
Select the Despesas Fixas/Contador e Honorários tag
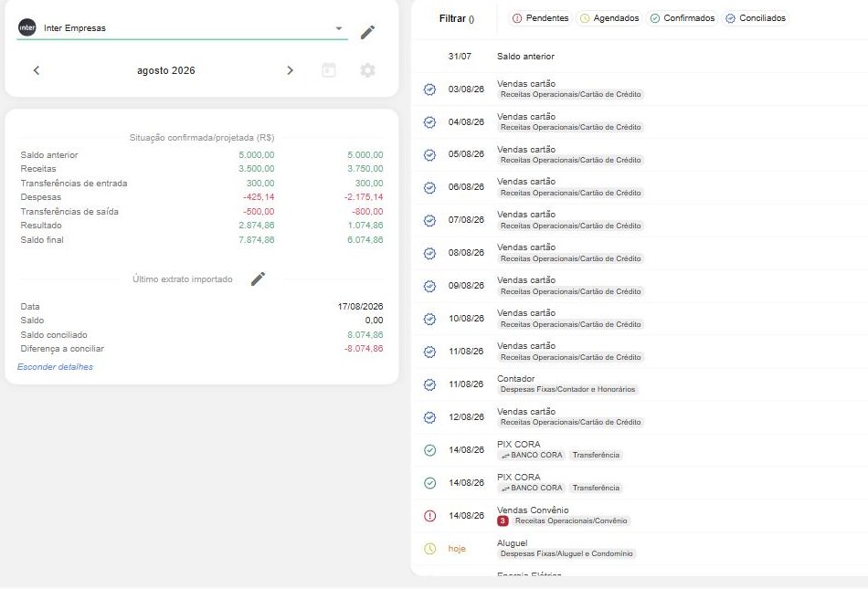[x=567, y=389]
